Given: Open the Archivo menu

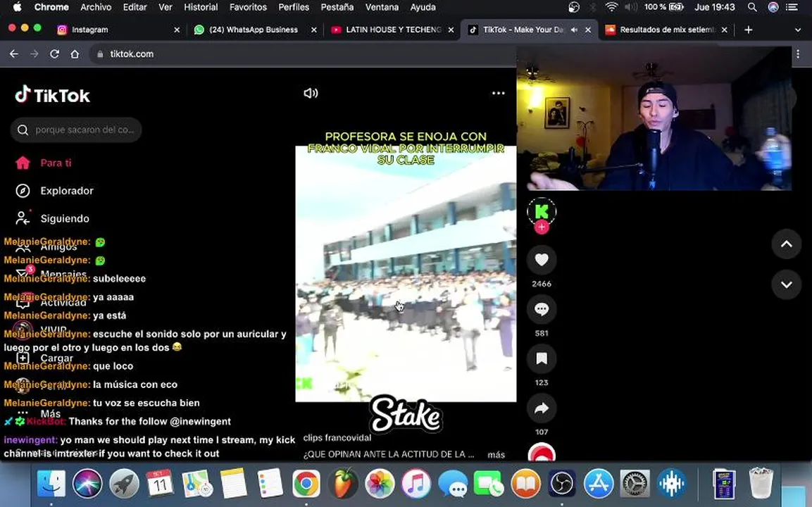Looking at the screenshot, I should pyautogui.click(x=96, y=7).
